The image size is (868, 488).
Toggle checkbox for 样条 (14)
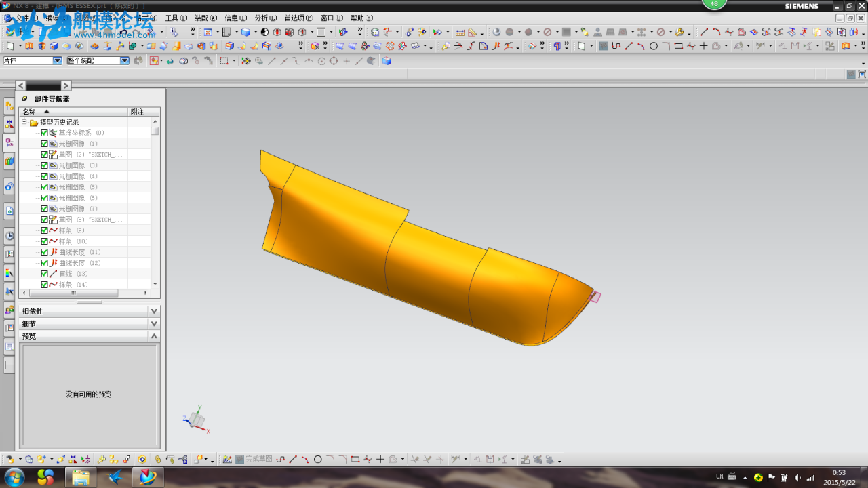[45, 285]
